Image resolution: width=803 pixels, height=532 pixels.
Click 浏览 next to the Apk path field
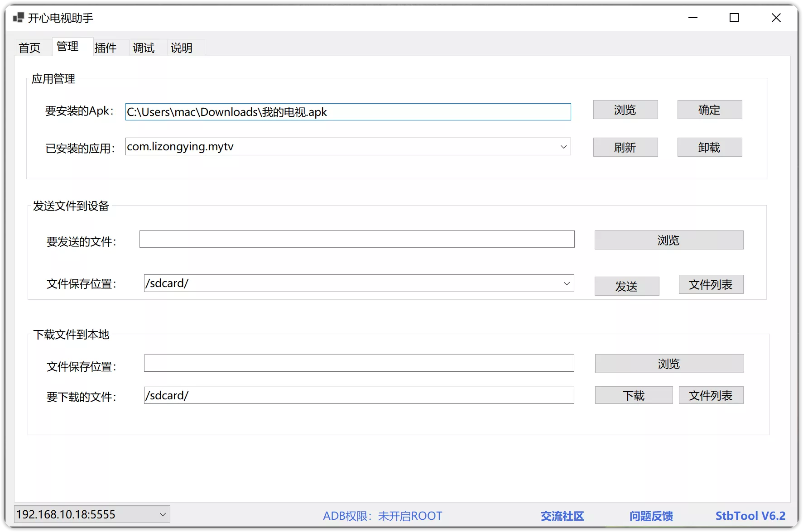click(x=625, y=110)
